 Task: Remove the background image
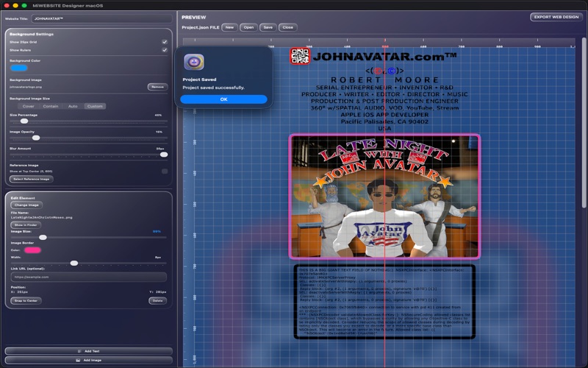(x=157, y=87)
